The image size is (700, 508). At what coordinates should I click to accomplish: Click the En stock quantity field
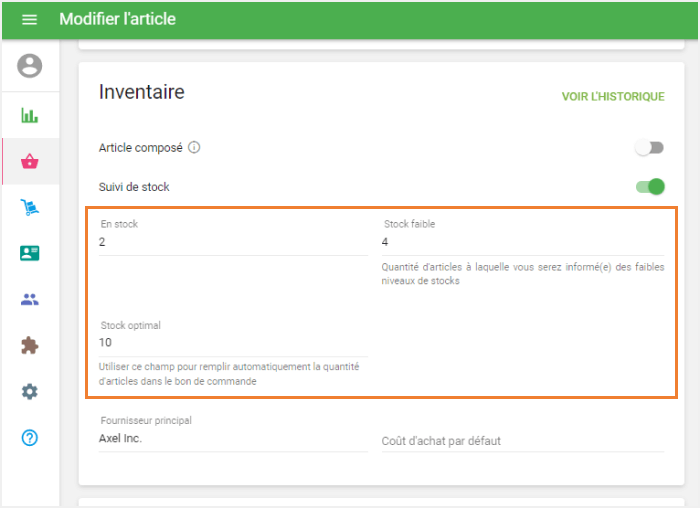[x=232, y=243]
